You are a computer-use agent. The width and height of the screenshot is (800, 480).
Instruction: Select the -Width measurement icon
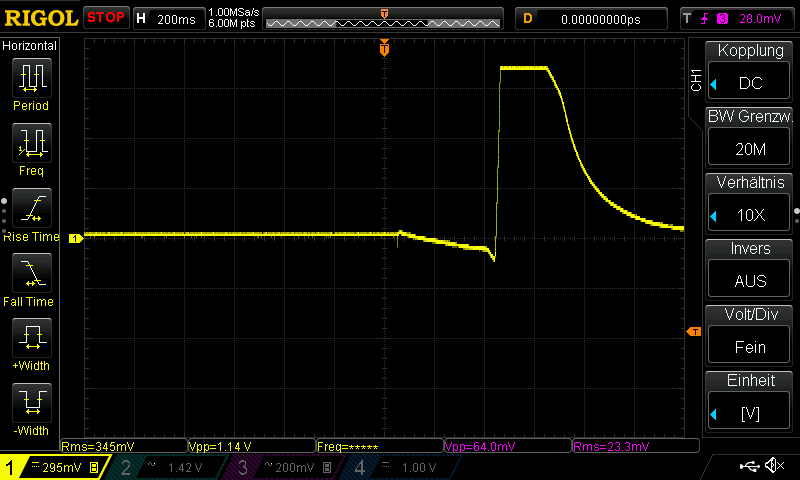32,402
